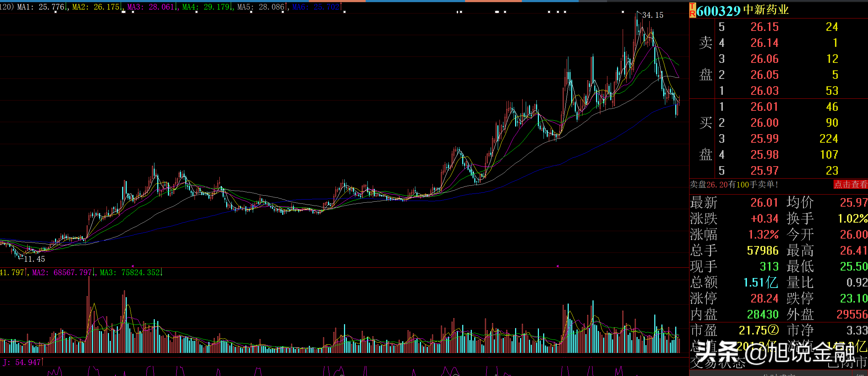Select buy-5 bid price in the order book
868x376 pixels.
tap(764, 171)
